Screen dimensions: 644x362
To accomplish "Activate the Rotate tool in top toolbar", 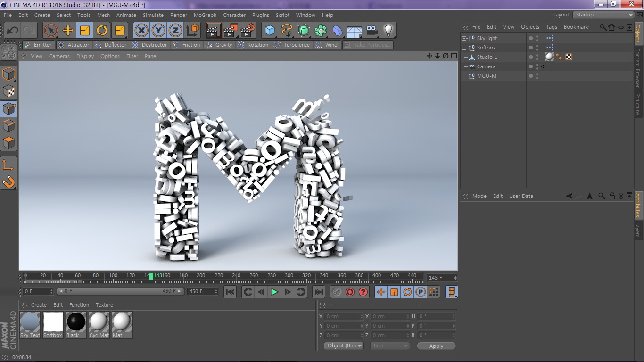I will coord(102,31).
